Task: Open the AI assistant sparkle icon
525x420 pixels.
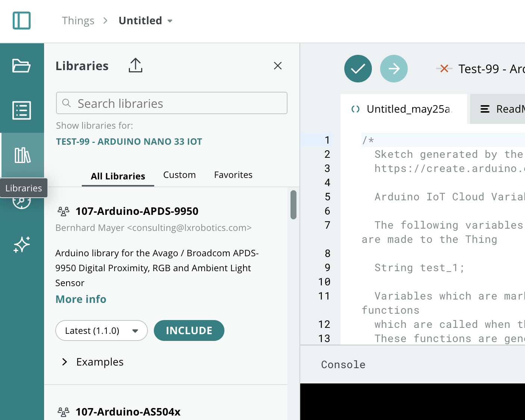Action: (22, 245)
